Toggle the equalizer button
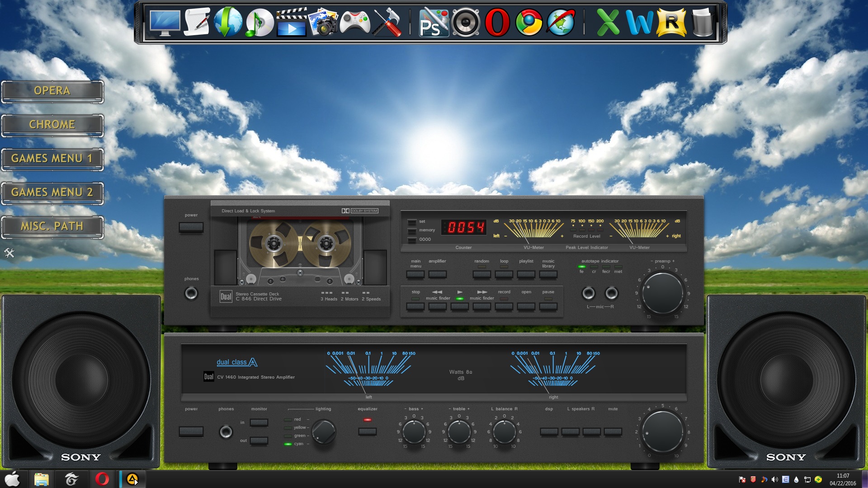868x488 pixels. (x=367, y=432)
